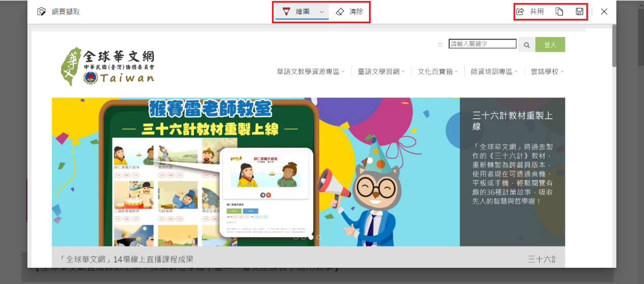Open the 華語文教學資源專區 menu

tap(311, 72)
